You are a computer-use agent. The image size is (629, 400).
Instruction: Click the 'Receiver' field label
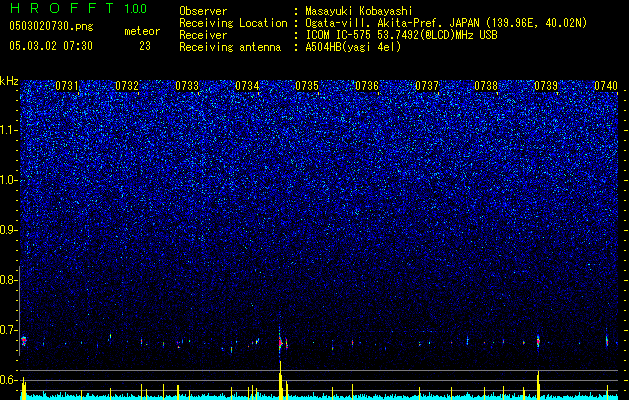(x=203, y=35)
